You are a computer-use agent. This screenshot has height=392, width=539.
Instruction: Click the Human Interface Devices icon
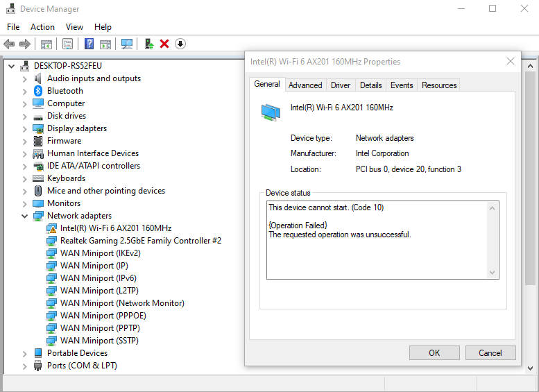(38, 153)
